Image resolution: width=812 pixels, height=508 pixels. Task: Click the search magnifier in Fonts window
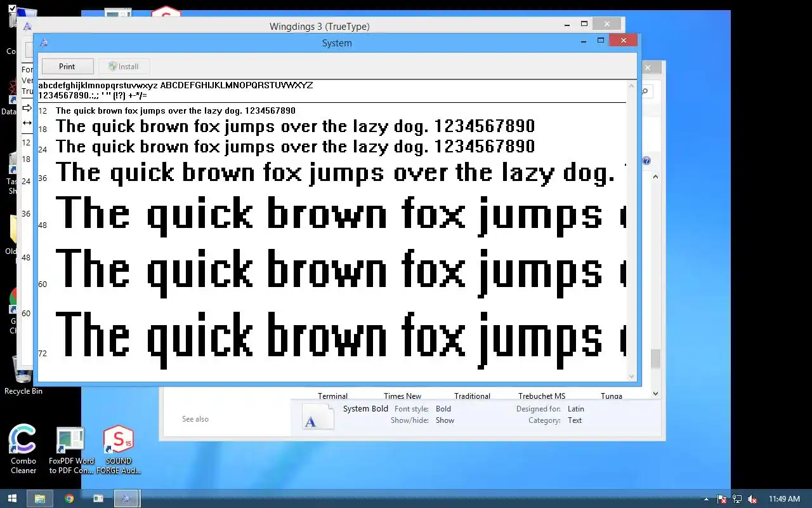[645, 91]
